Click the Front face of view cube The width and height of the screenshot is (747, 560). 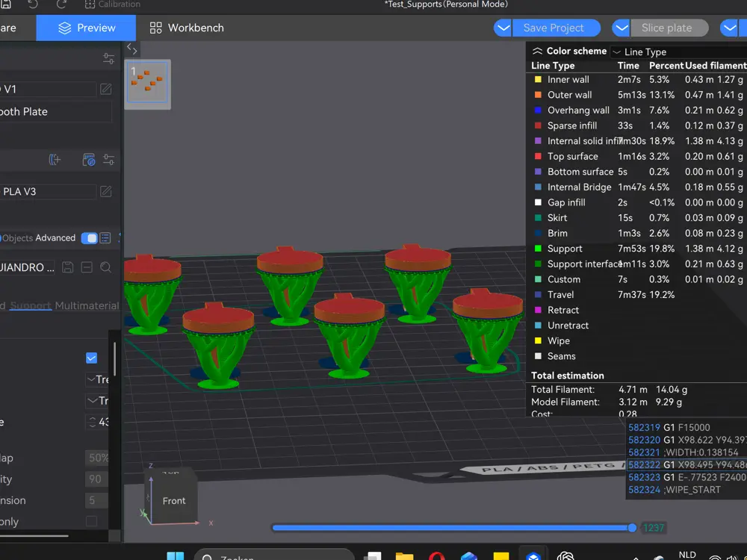(174, 501)
